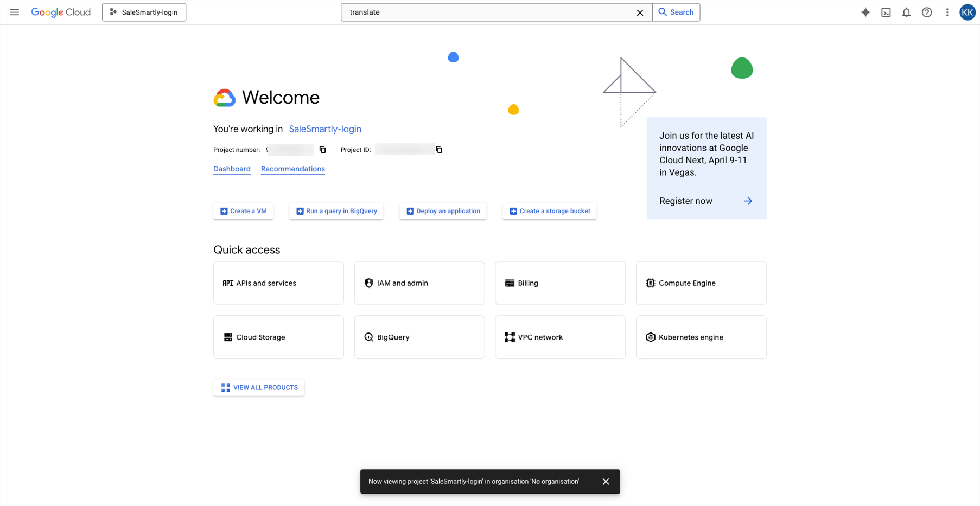Copy the project number to clipboard

(x=323, y=150)
